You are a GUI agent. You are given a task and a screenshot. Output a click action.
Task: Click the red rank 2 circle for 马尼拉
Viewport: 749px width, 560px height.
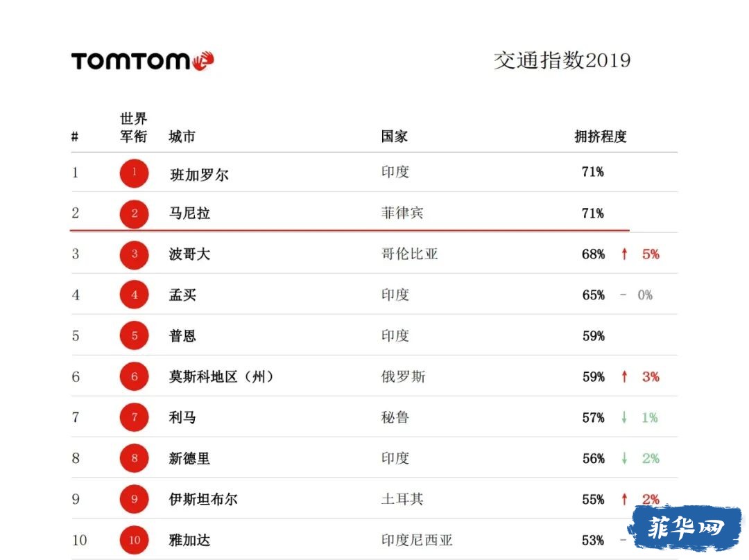coord(135,213)
